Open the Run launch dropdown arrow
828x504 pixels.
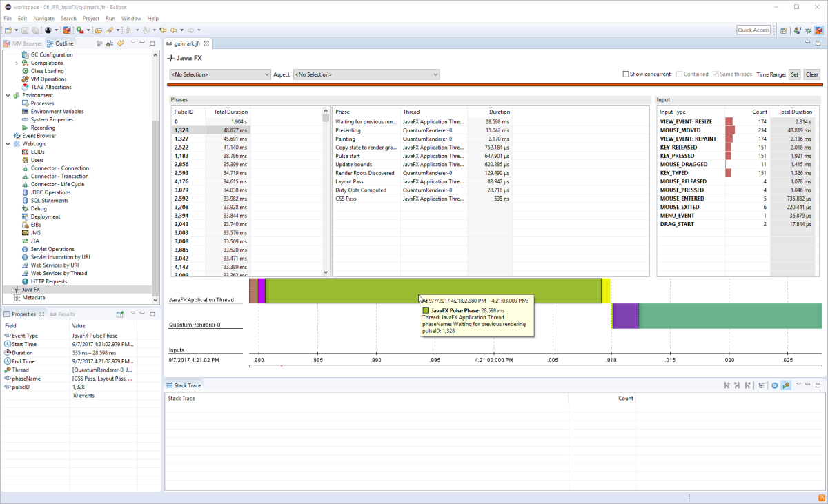(88, 30)
